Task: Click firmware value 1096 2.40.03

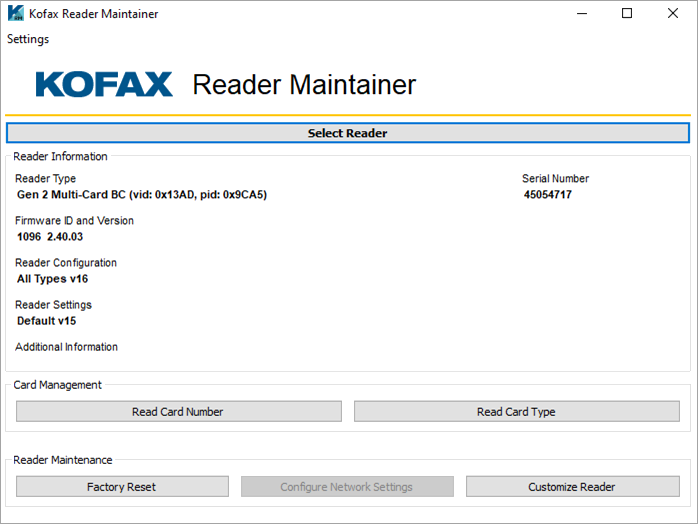Action: click(50, 236)
